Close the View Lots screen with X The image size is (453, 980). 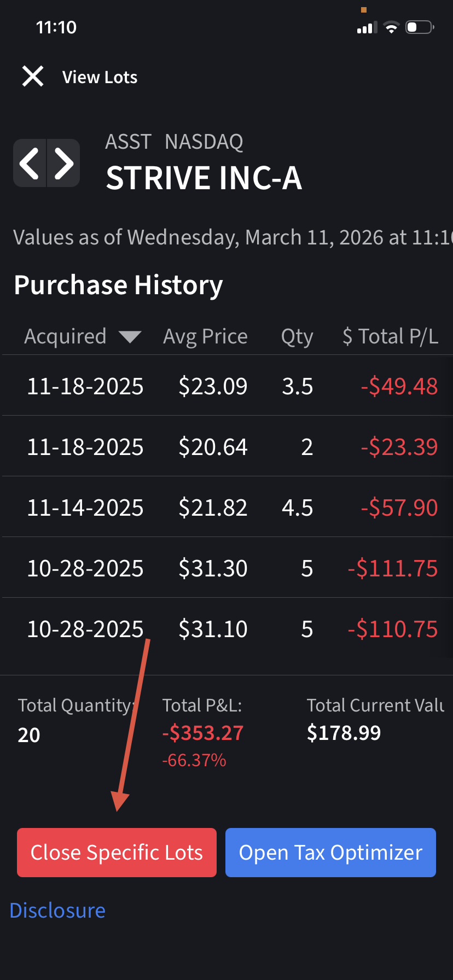(x=33, y=77)
